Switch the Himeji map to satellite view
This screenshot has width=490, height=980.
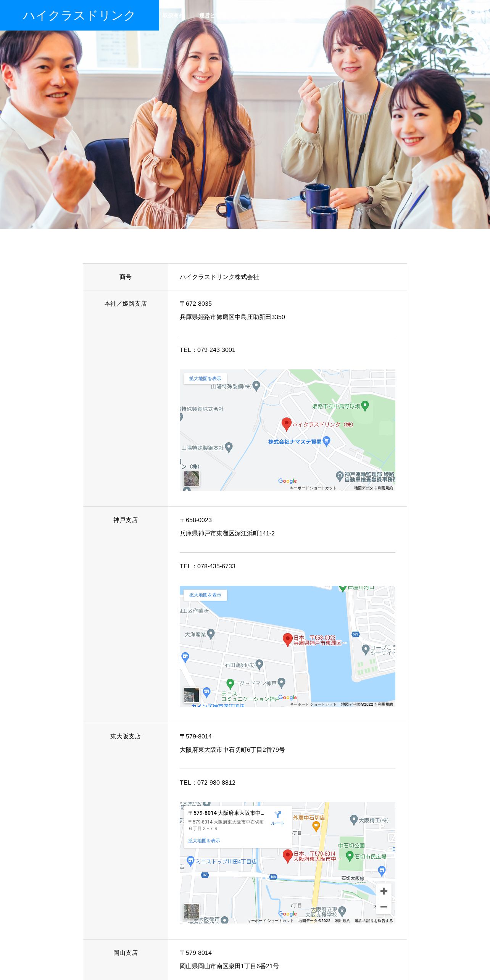tap(192, 479)
